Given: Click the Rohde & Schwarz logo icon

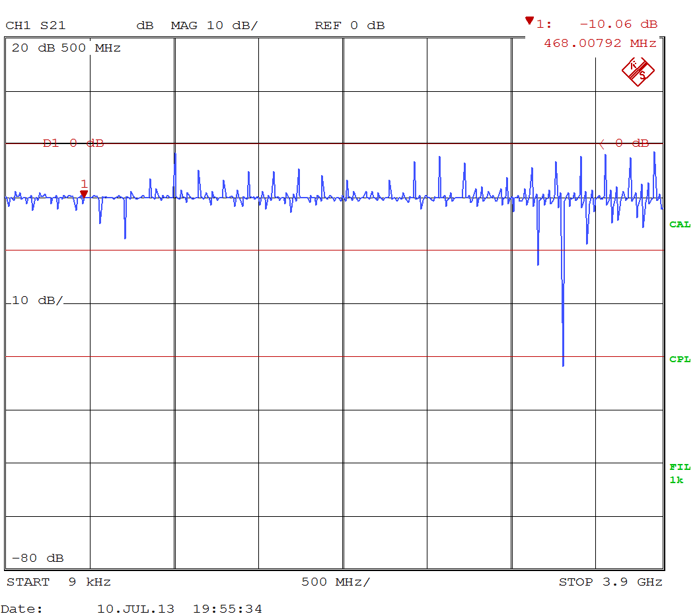Looking at the screenshot, I should (x=638, y=71).
